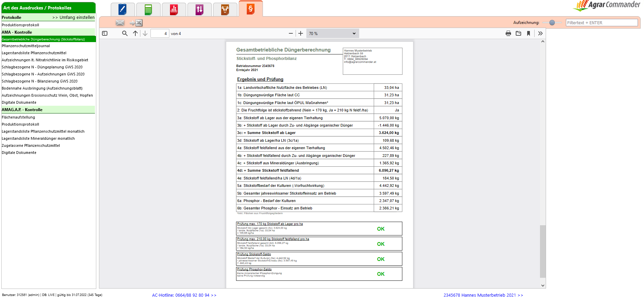The width and height of the screenshot is (644, 299).
Task: Click the document scrollbar up arrow
Action: click(x=543, y=42)
